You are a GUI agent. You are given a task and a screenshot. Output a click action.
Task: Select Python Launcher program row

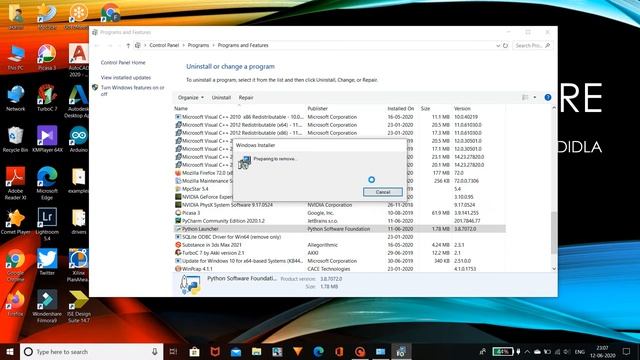tap(340, 229)
